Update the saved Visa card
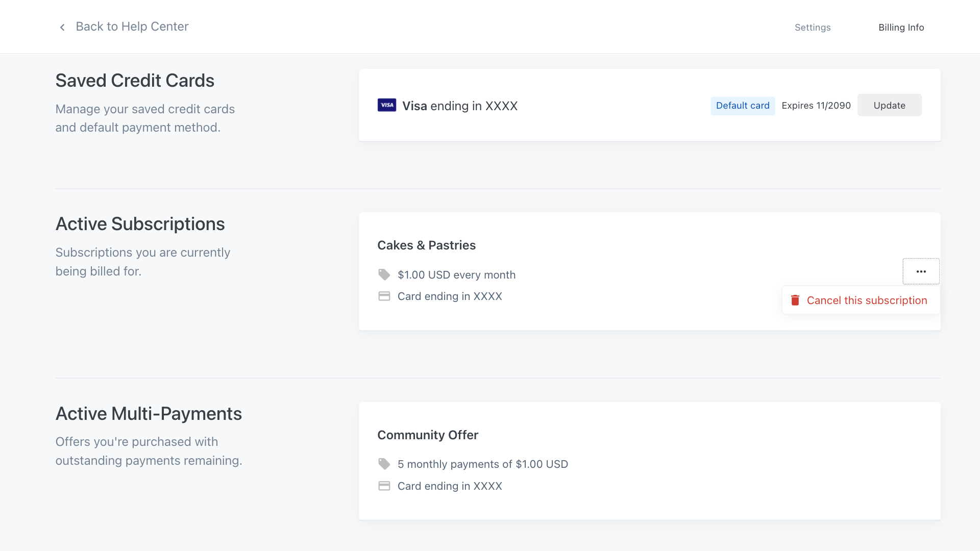 889,105
